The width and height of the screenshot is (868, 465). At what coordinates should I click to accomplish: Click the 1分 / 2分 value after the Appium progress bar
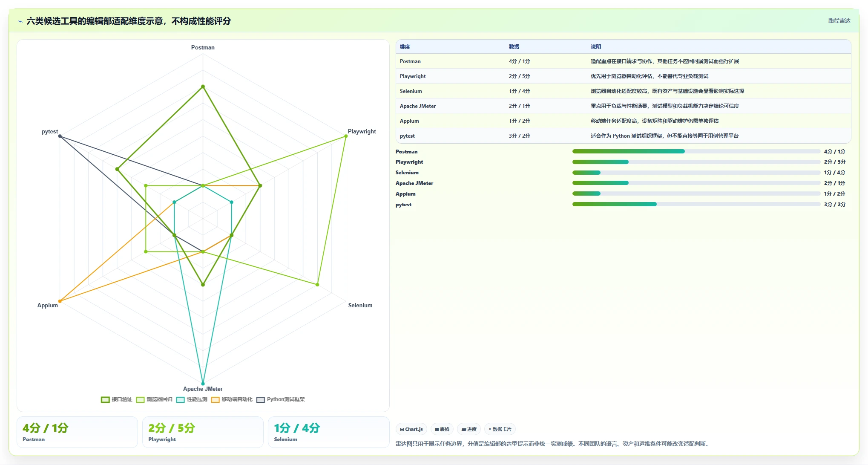pos(834,194)
